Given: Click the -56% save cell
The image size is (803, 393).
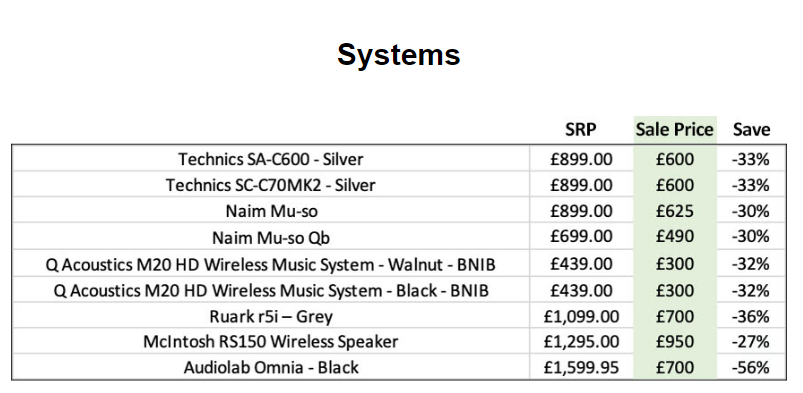Looking at the screenshot, I should coord(751,368).
